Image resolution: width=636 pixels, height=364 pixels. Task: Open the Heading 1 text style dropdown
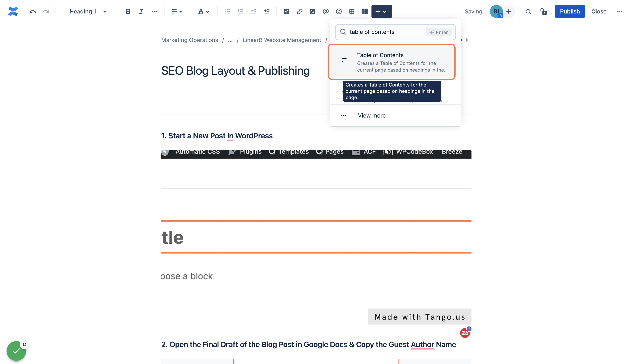[x=88, y=11]
